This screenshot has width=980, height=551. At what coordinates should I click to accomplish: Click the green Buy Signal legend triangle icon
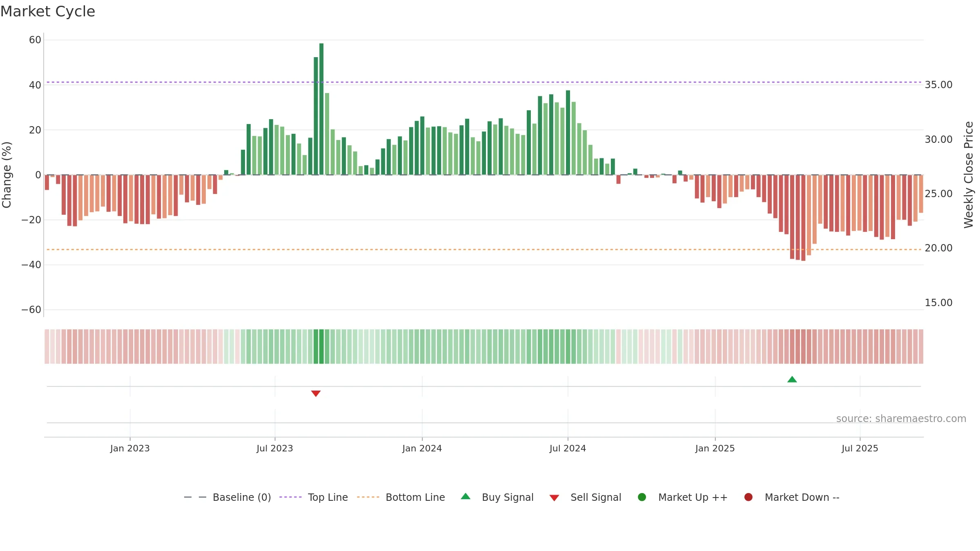point(465,497)
